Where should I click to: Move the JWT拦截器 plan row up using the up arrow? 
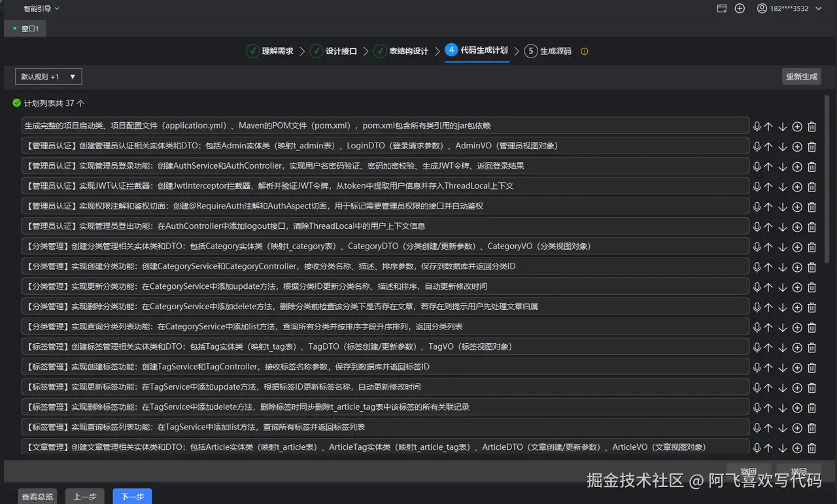(769, 186)
